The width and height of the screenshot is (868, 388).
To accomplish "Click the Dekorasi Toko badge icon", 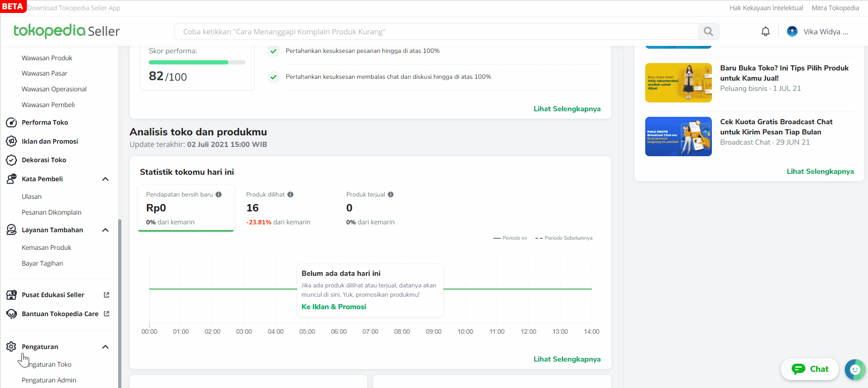I will [12, 160].
